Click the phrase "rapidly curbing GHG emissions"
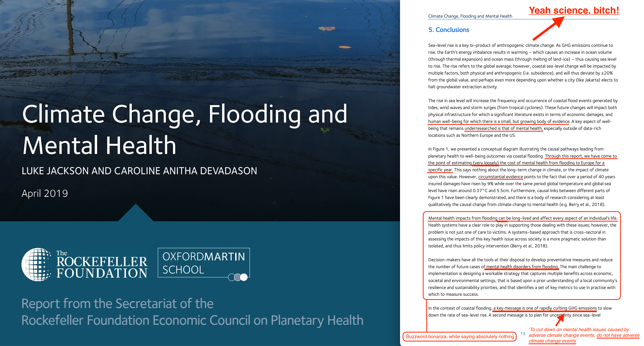This screenshot has height=346, width=644. click(x=568, y=308)
